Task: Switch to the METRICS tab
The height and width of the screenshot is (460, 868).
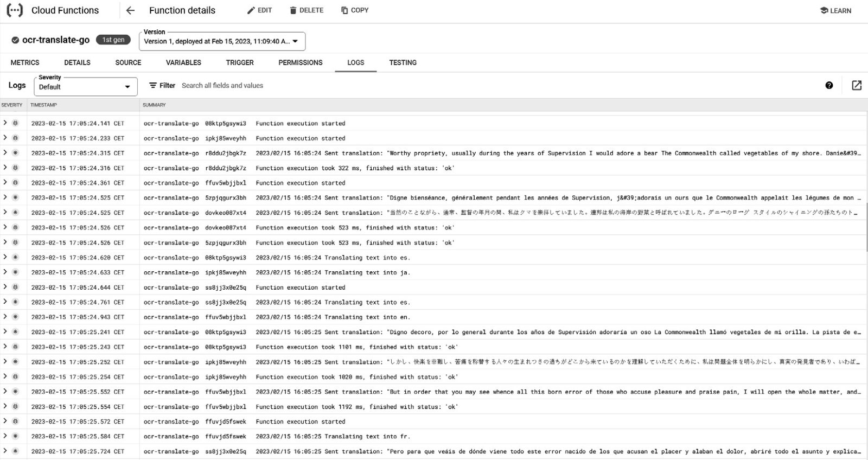Action: (x=25, y=62)
